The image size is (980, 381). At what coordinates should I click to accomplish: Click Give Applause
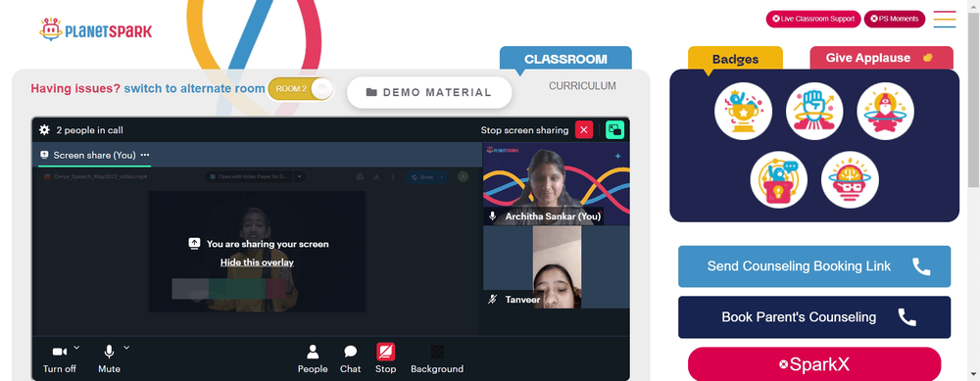click(881, 58)
